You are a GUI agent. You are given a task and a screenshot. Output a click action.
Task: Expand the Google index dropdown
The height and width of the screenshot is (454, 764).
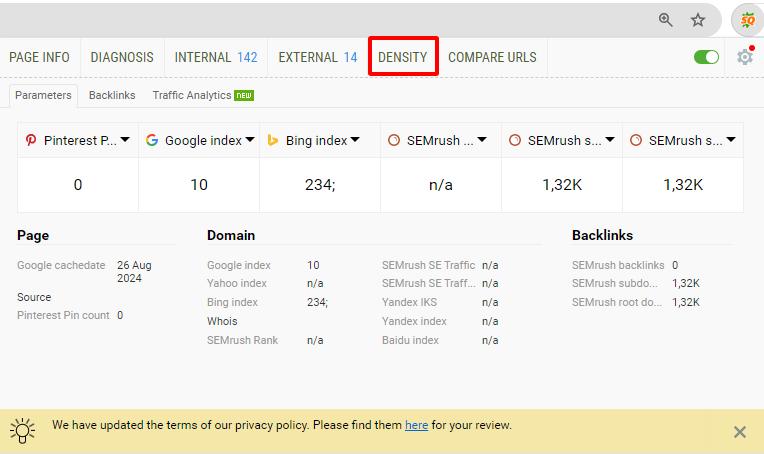pyautogui.click(x=249, y=140)
